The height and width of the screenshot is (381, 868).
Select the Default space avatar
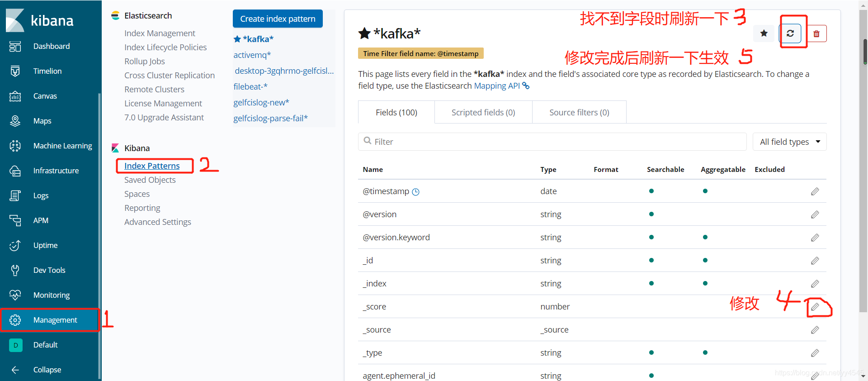click(x=15, y=345)
